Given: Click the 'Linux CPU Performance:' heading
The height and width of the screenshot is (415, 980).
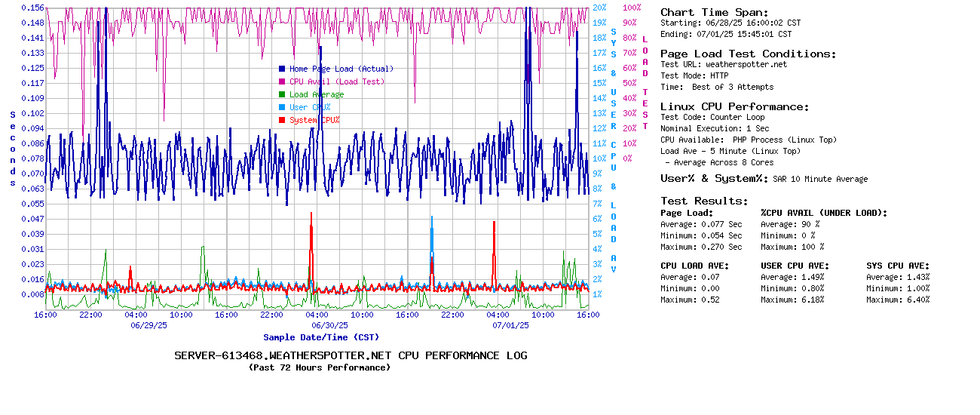Looking at the screenshot, I should [734, 106].
